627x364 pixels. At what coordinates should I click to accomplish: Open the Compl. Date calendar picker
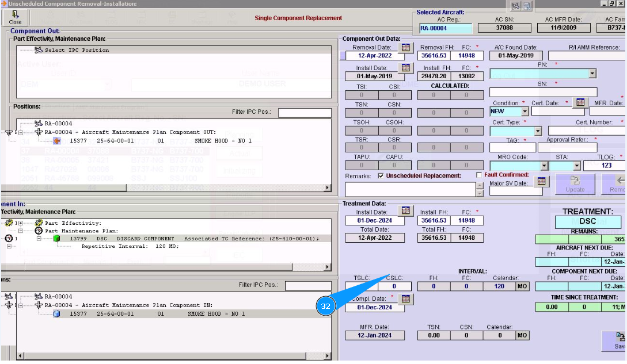pyautogui.click(x=406, y=299)
